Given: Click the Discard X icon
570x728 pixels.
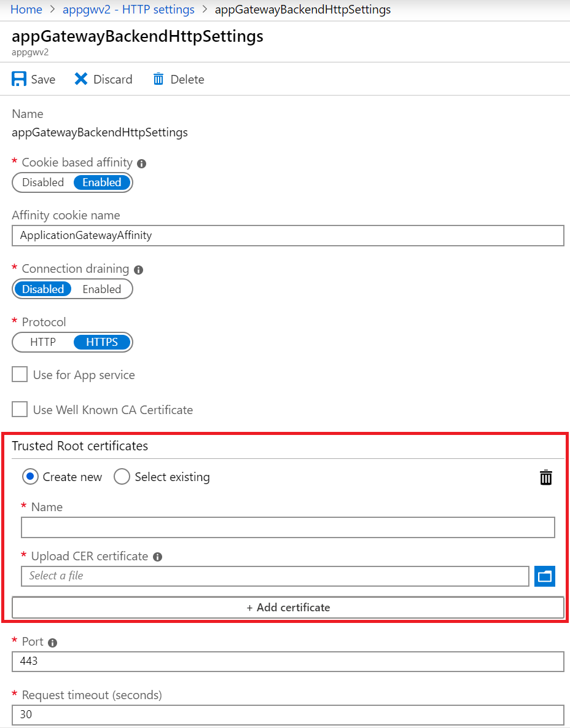Looking at the screenshot, I should (80, 79).
